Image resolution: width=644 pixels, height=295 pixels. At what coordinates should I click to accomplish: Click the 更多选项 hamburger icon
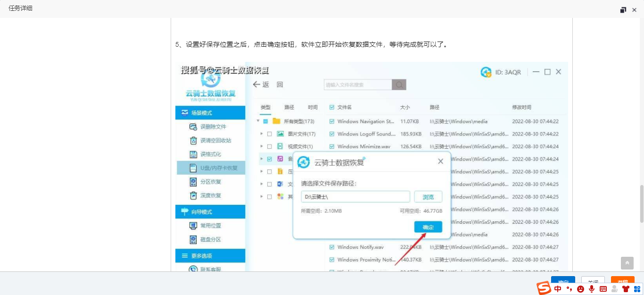pyautogui.click(x=185, y=255)
